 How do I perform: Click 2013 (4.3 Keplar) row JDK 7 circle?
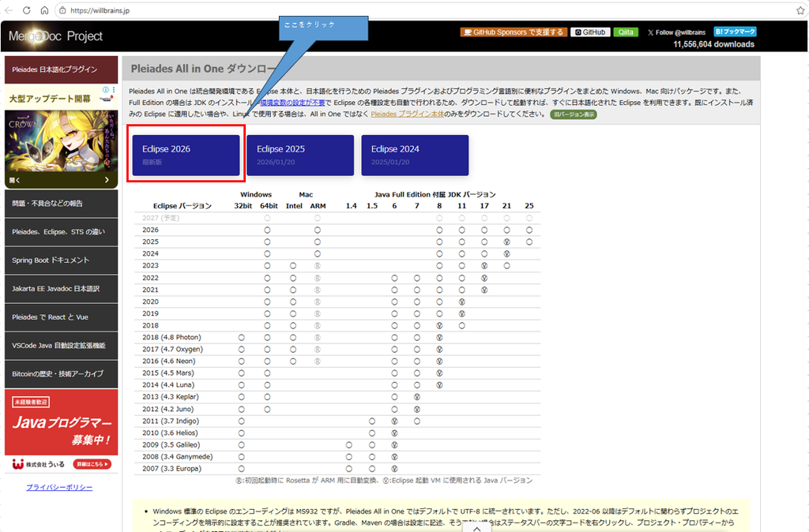click(417, 397)
